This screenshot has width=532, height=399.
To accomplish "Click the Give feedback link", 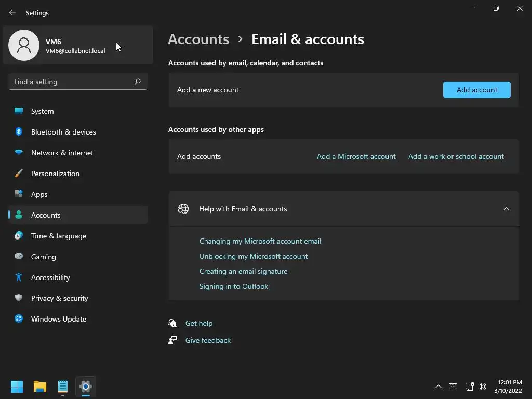I will click(208, 340).
